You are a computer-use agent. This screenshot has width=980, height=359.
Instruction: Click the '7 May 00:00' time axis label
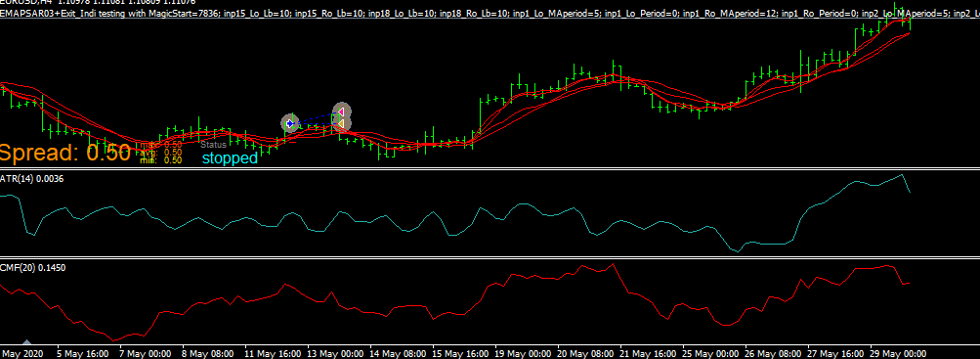click(x=146, y=353)
